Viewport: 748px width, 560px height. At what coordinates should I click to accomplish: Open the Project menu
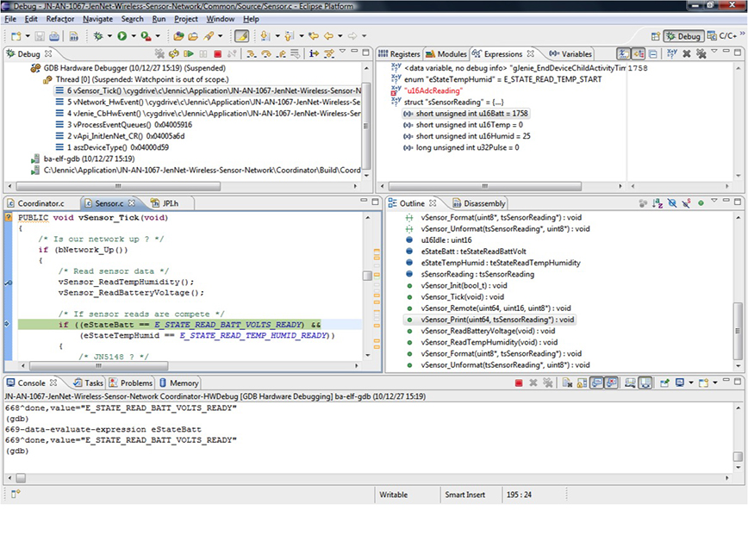185,19
